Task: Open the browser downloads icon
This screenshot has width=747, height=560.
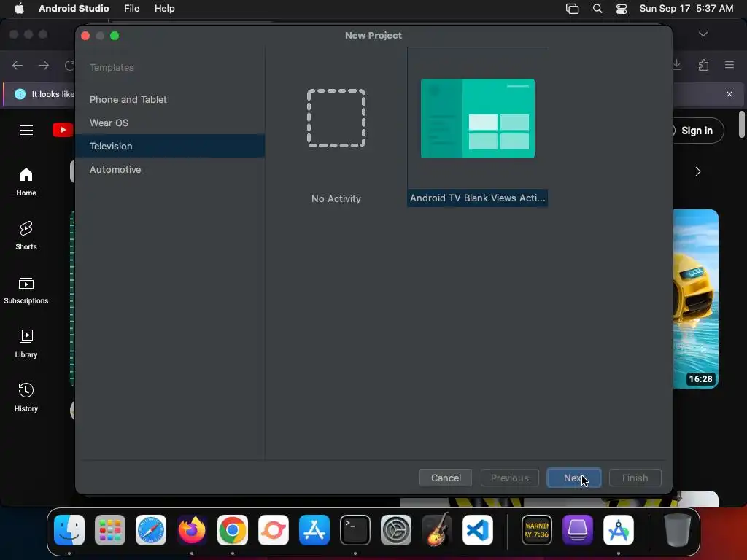Action: pyautogui.click(x=677, y=65)
